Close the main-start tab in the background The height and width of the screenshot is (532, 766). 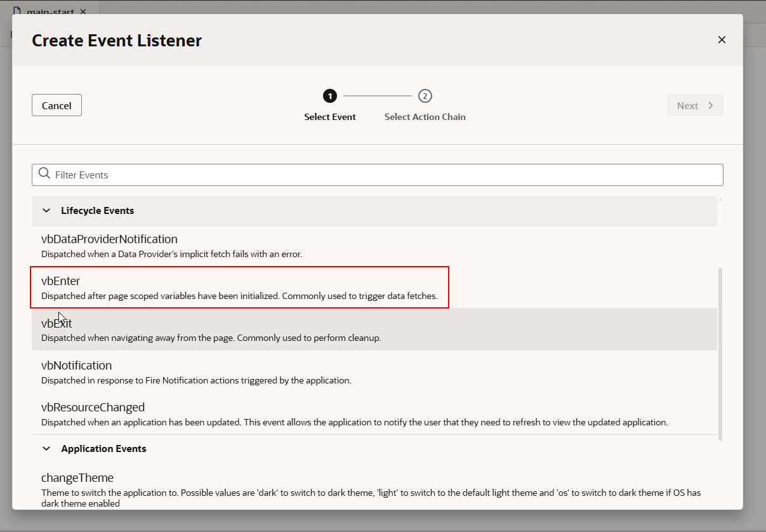point(83,11)
